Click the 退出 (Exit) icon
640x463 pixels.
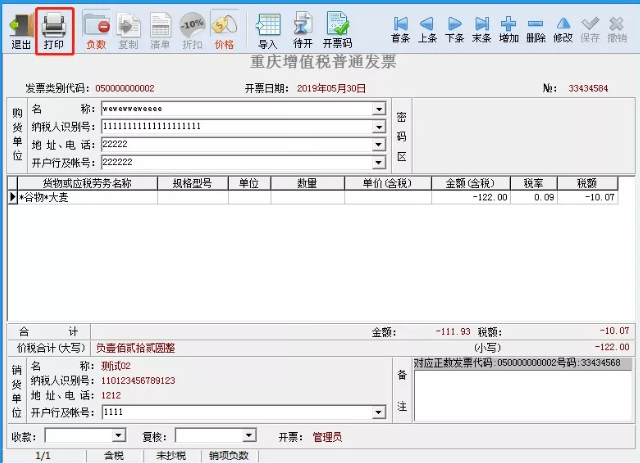19,28
